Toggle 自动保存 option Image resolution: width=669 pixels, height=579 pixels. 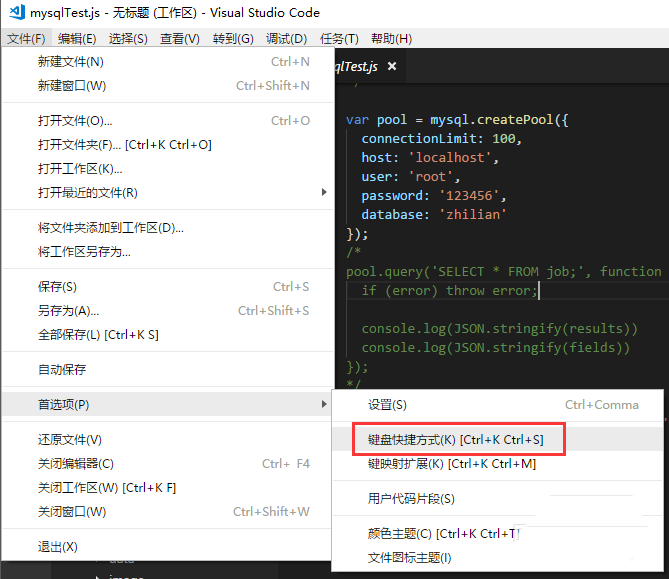168,370
